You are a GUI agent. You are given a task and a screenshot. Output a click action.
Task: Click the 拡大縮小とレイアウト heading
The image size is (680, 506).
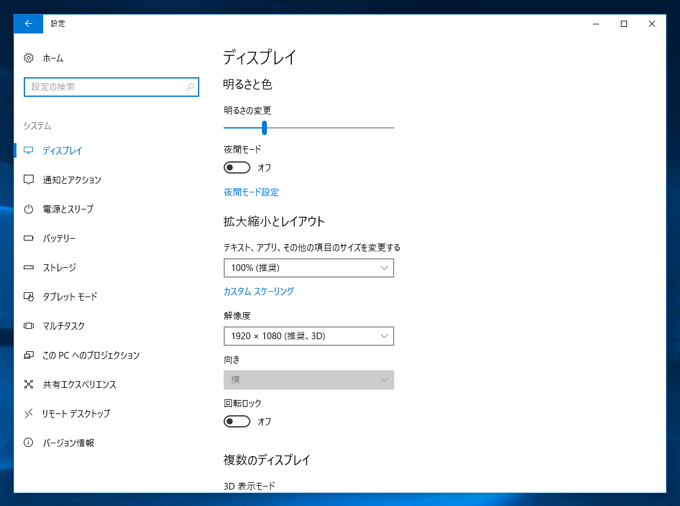tap(274, 222)
